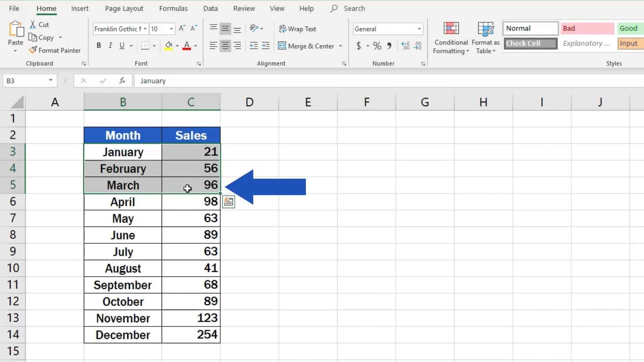Open the Number Format dropdown showing General

(419, 29)
